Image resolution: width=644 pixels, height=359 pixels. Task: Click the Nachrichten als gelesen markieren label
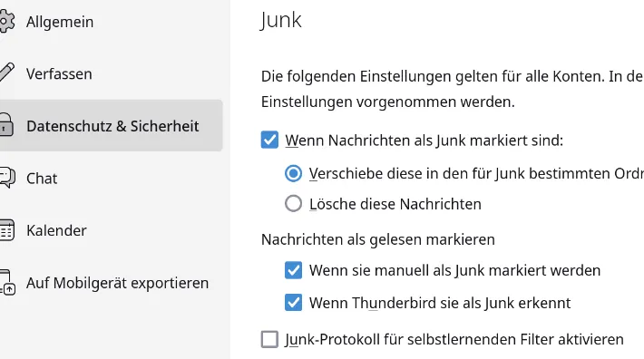point(378,239)
